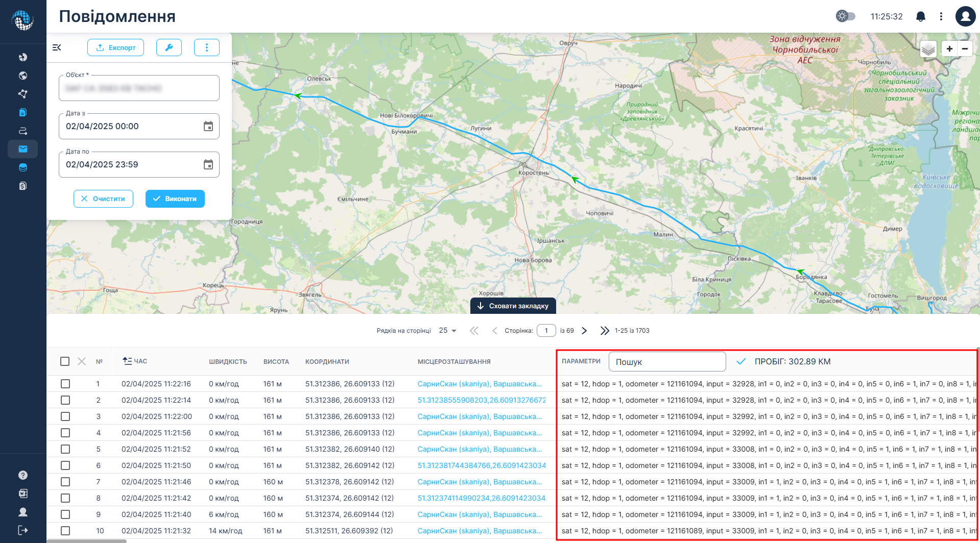Image resolution: width=980 pixels, height=543 pixels.
Task: Open the user profile avatar
Action: pyautogui.click(x=965, y=16)
